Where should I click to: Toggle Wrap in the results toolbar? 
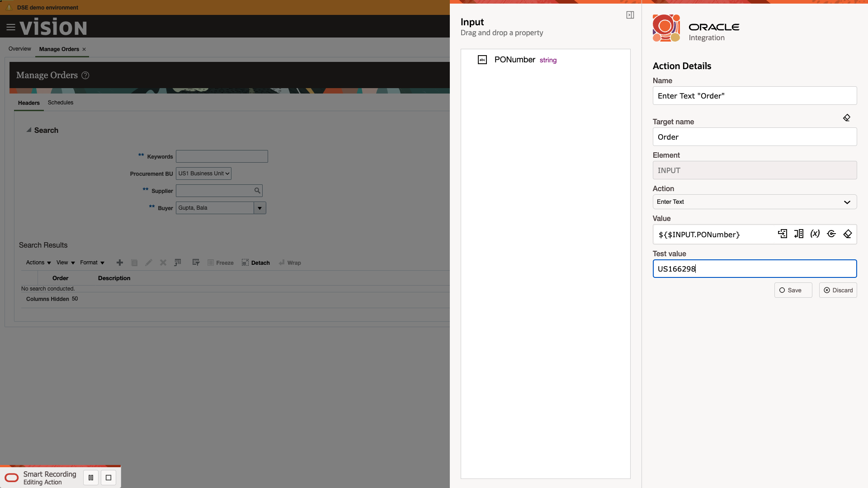click(290, 263)
